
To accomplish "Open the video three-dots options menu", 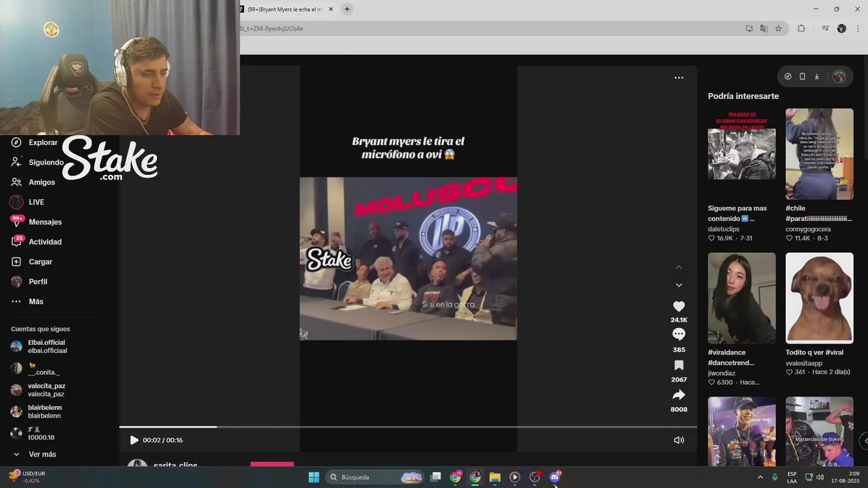I will coord(679,78).
